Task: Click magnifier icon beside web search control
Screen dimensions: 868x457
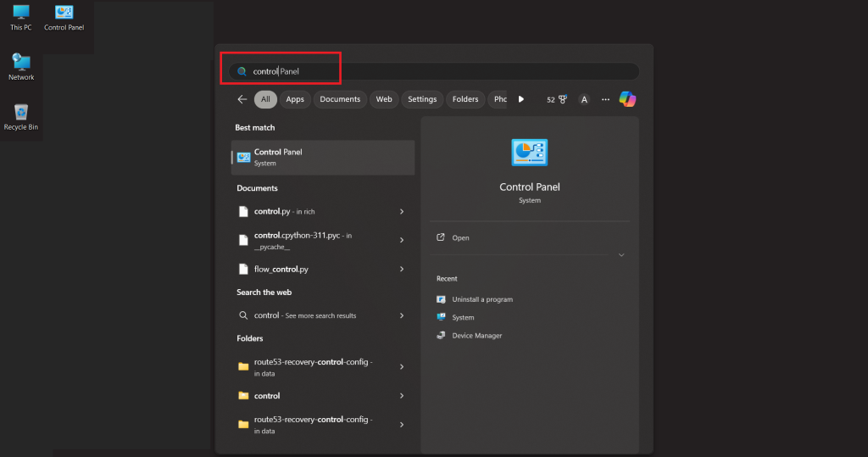Action: tap(243, 315)
